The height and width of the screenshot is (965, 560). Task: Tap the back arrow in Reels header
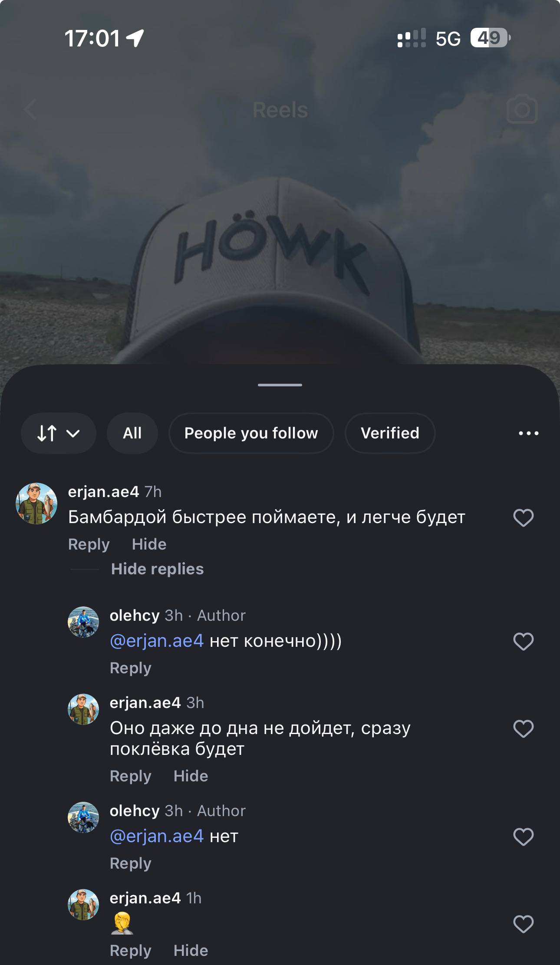coord(30,109)
